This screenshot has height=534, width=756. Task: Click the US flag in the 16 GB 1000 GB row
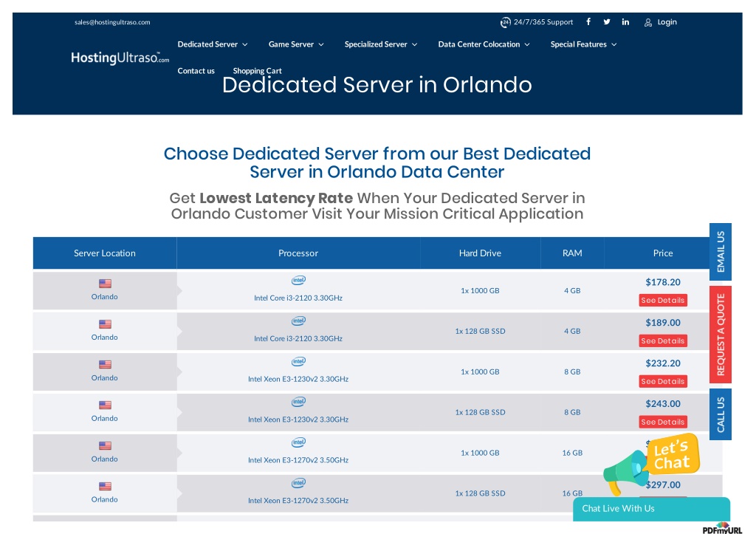[105, 445]
